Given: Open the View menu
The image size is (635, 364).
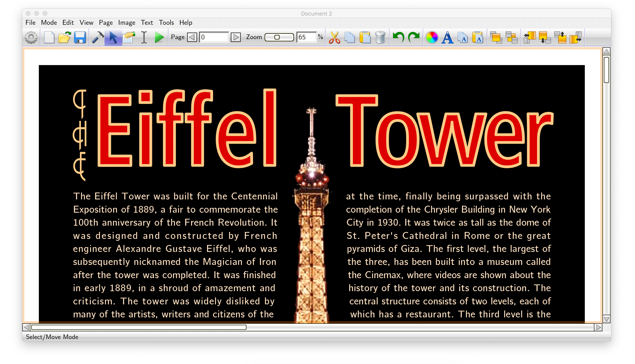Looking at the screenshot, I should [87, 23].
